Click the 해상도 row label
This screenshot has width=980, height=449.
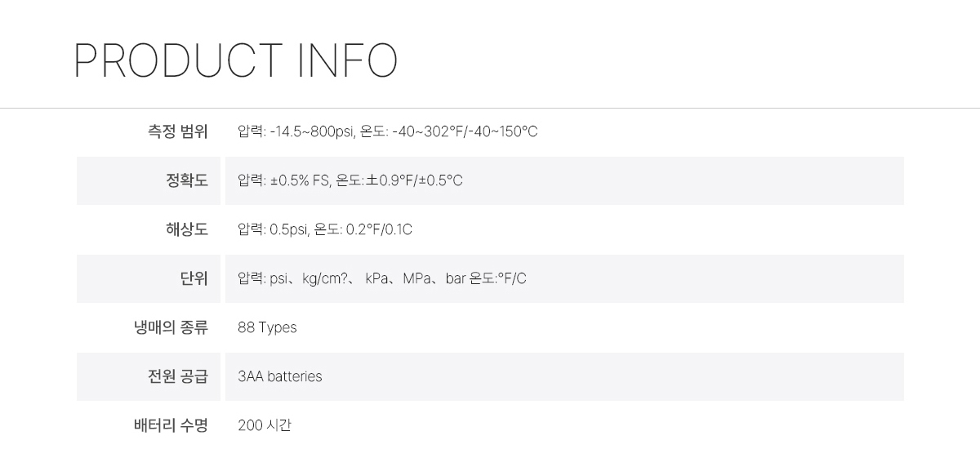pyautogui.click(x=187, y=229)
